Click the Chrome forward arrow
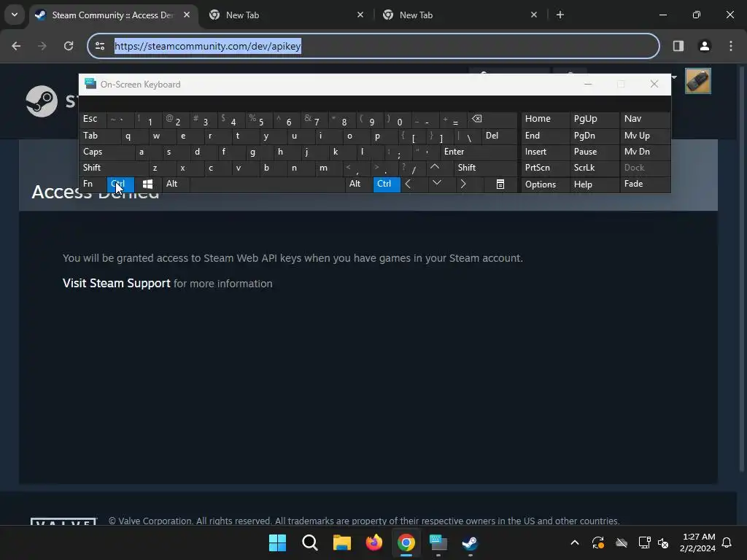This screenshot has height=560, width=747. pyautogui.click(x=42, y=46)
